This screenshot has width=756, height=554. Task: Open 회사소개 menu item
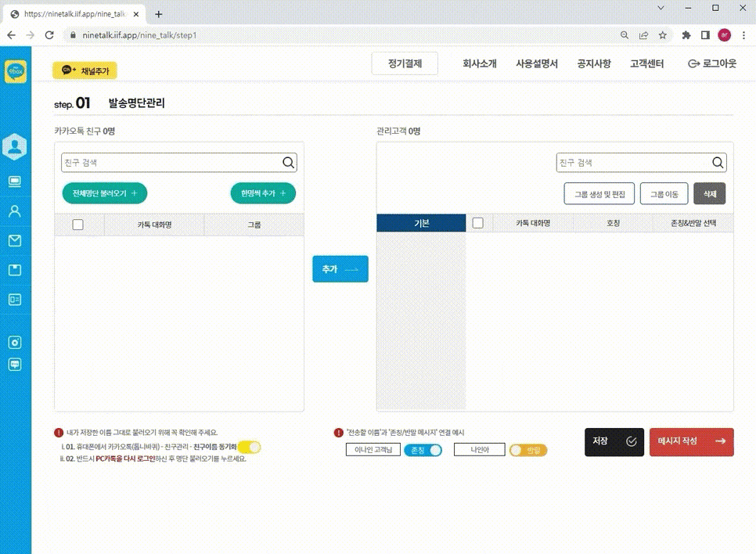[479, 63]
